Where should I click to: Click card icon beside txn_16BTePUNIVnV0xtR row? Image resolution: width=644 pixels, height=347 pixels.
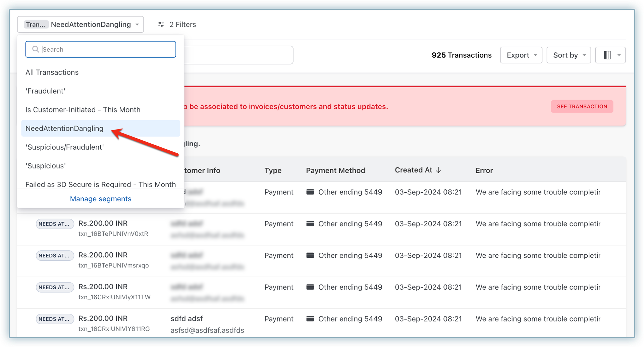[310, 224]
